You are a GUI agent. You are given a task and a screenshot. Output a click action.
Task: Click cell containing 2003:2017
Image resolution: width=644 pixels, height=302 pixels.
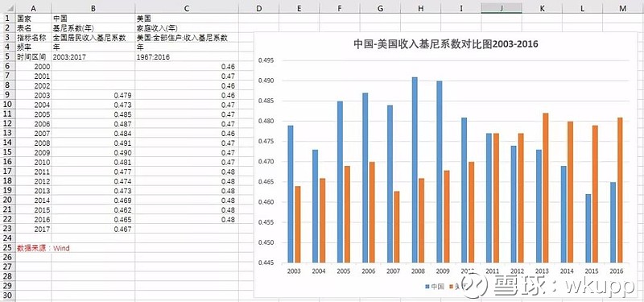(x=93, y=56)
